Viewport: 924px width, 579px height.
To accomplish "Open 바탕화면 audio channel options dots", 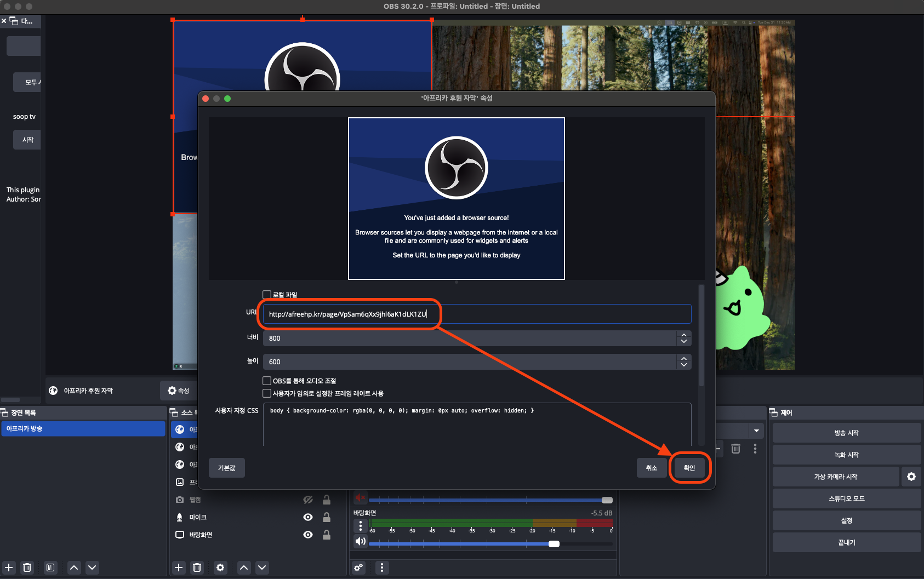I will [x=360, y=526].
